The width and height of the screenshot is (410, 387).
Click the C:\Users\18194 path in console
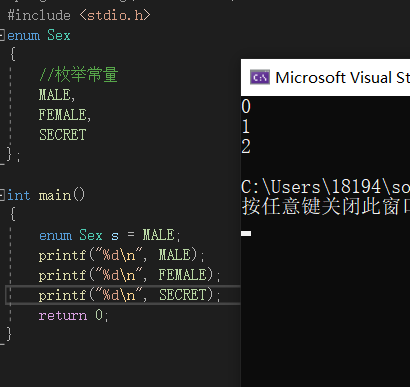325,187
